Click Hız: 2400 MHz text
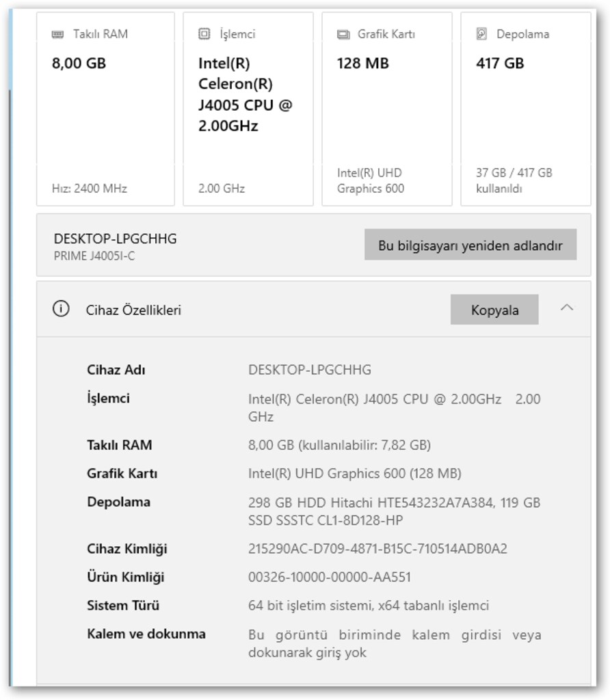610x700 pixels. point(90,189)
